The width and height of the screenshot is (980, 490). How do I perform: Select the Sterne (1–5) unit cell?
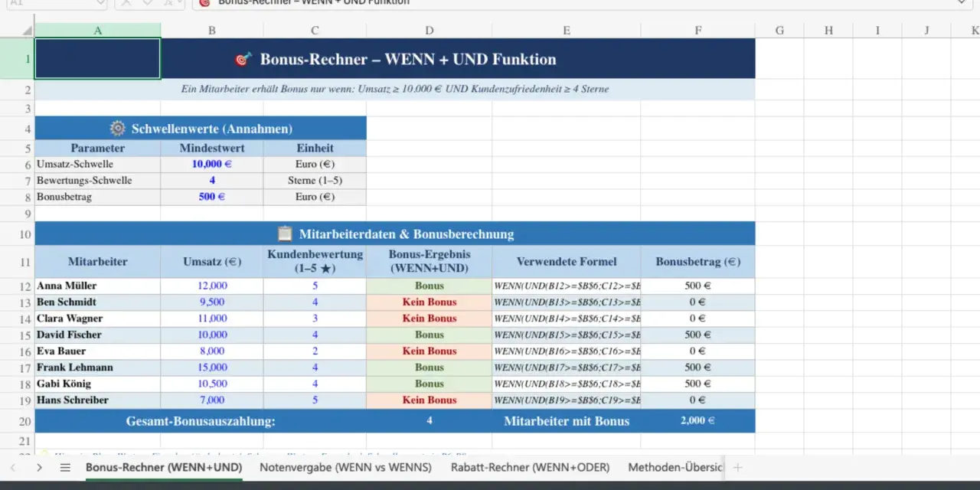click(315, 181)
